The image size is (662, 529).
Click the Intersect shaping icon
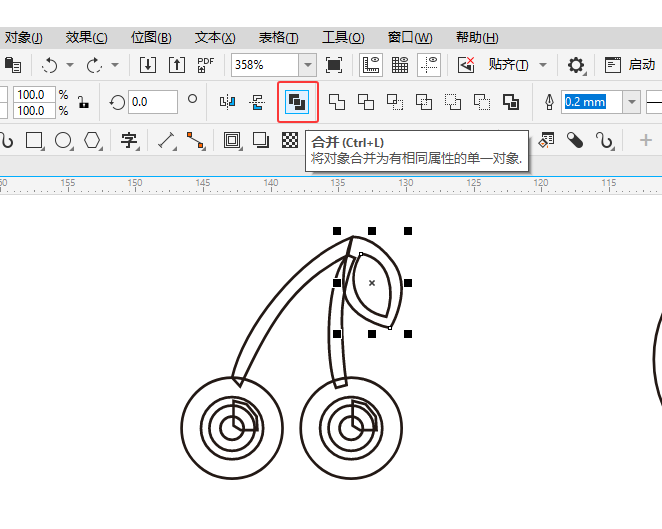(395, 102)
